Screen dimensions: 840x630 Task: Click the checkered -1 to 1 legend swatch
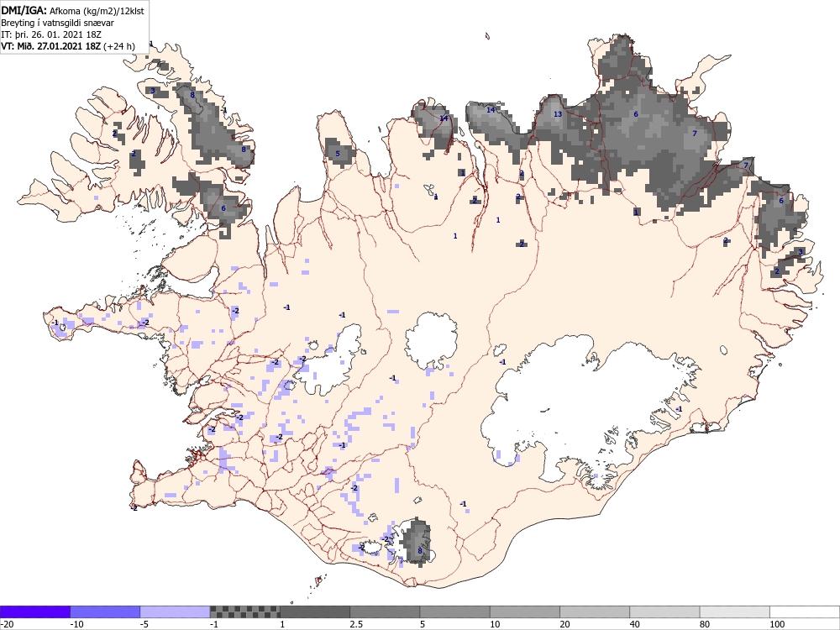point(244,612)
